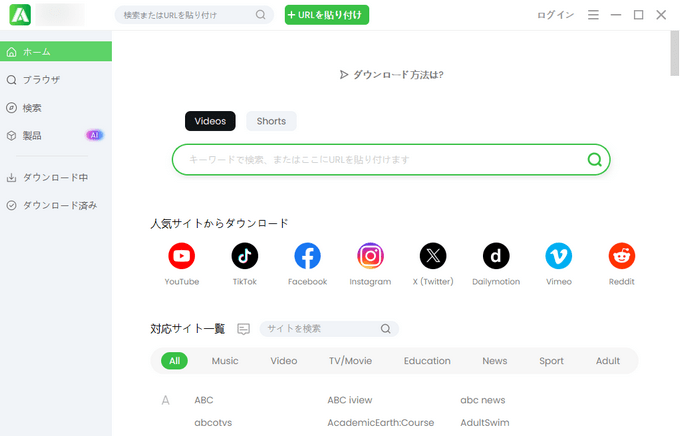The image size is (680, 436).
Task: Select the All category filter
Action: [174, 361]
